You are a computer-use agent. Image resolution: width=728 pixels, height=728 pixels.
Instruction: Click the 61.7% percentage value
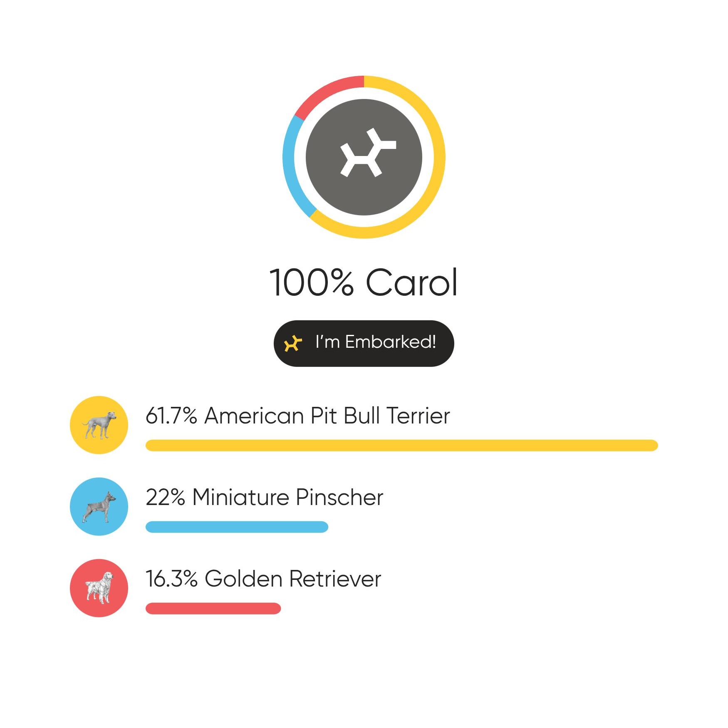tap(171, 416)
